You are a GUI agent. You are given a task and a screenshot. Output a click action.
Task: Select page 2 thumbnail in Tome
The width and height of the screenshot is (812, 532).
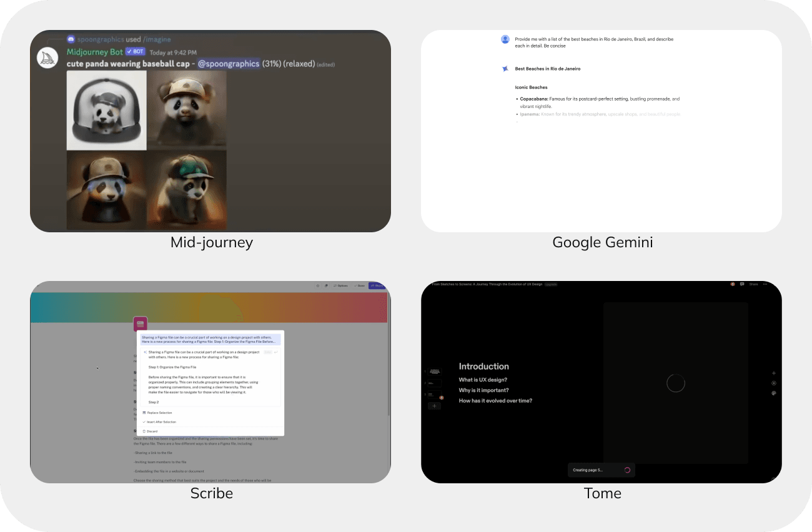(435, 383)
